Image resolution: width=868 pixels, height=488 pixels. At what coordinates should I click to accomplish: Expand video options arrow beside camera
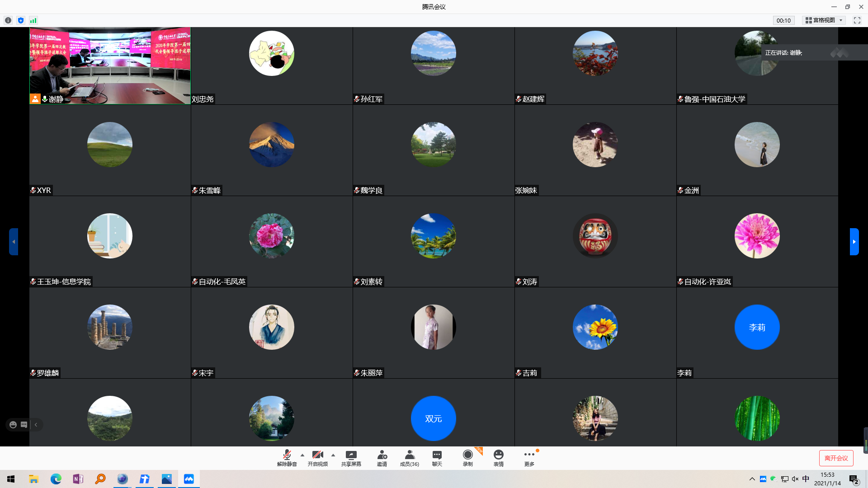(x=333, y=455)
